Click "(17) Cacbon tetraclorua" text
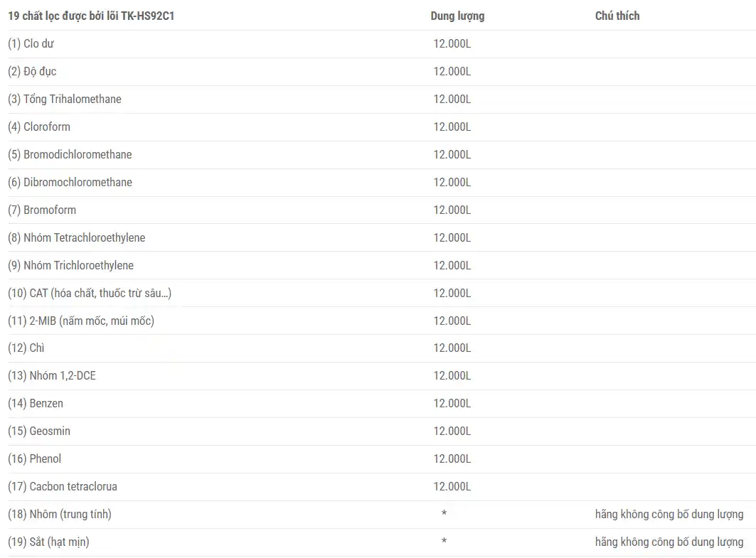756x558 pixels. (x=63, y=486)
